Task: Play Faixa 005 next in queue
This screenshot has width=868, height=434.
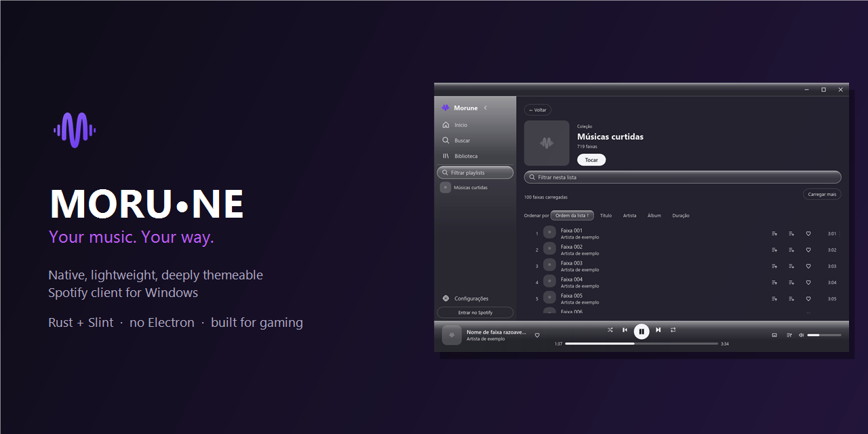Action: point(774,299)
